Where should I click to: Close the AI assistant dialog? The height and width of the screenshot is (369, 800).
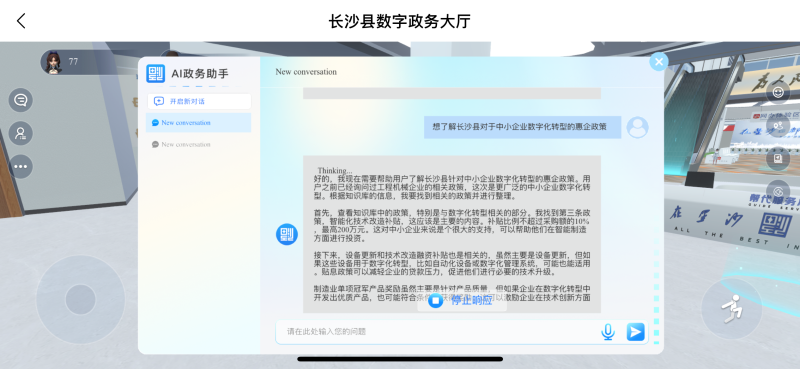(659, 62)
